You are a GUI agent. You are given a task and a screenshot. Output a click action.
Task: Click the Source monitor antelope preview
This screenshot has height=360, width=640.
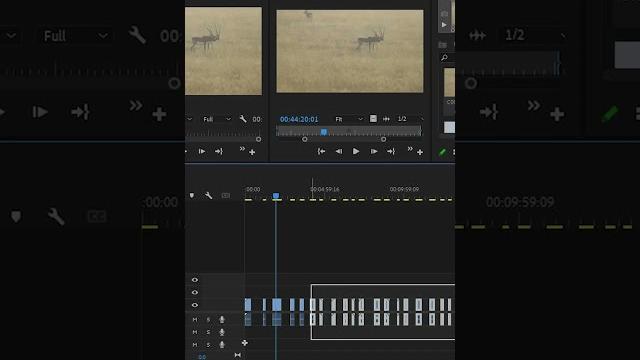click(x=223, y=51)
